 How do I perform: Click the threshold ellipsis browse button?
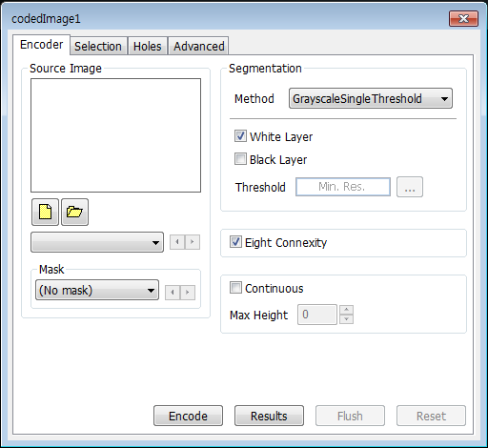pyautogui.click(x=410, y=187)
